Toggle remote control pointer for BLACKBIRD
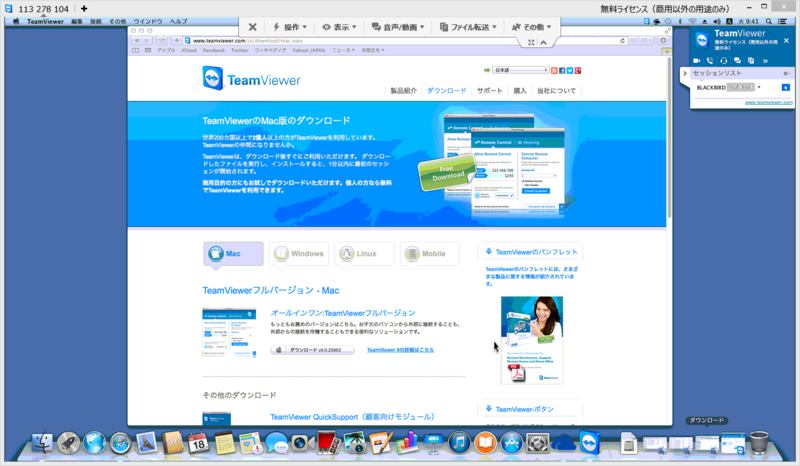 click(x=786, y=87)
